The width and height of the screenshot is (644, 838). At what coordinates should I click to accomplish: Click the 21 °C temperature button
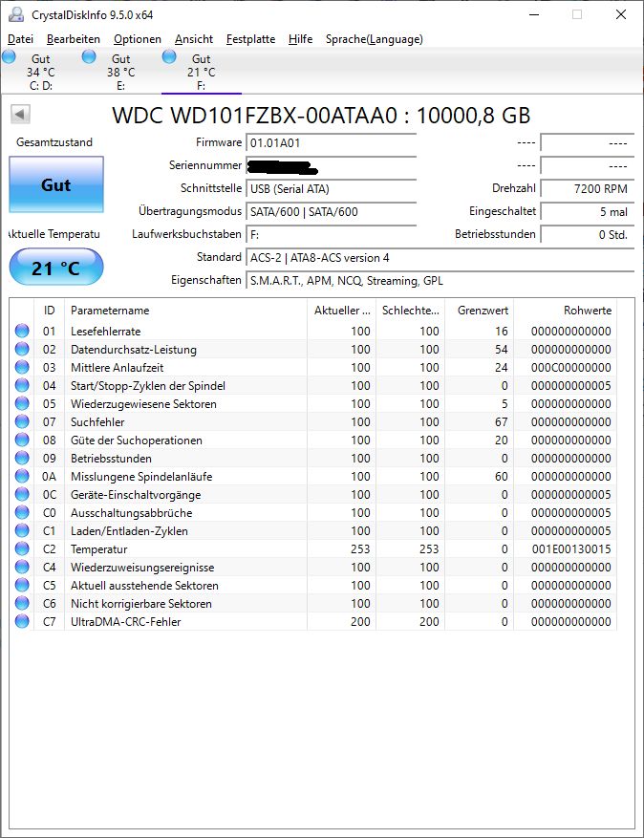pyautogui.click(x=56, y=268)
